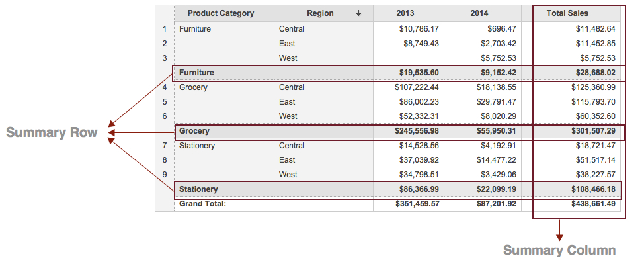
Task: Click the sort arrow in Region header
Action: (x=358, y=13)
